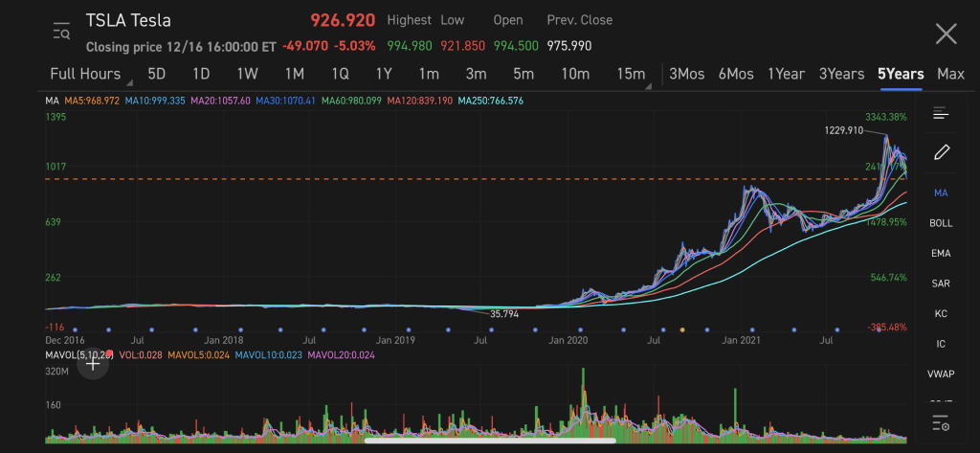This screenshot has height=453, width=980.
Task: Close the full-screen chart view
Action: click(946, 34)
